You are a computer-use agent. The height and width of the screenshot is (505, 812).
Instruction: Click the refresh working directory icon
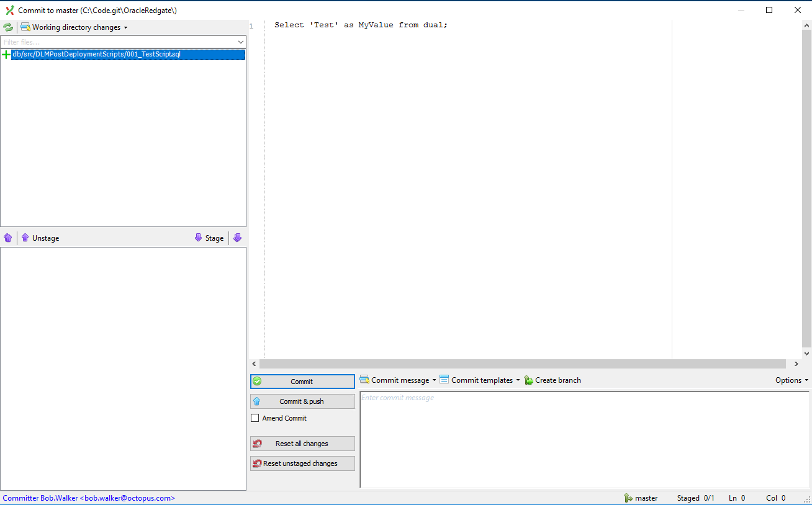(x=8, y=27)
